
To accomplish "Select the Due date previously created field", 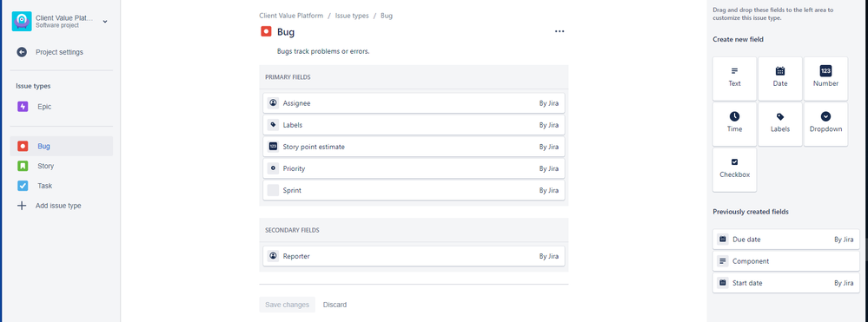I will pos(786,240).
